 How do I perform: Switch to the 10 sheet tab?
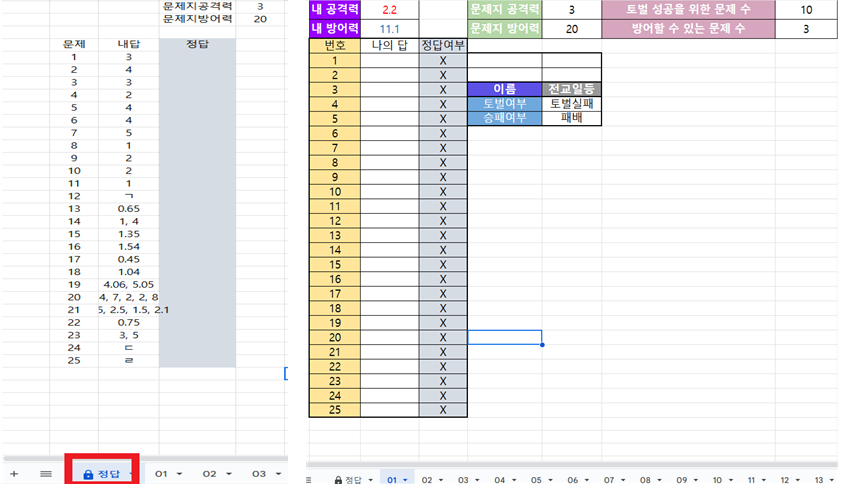point(717,480)
